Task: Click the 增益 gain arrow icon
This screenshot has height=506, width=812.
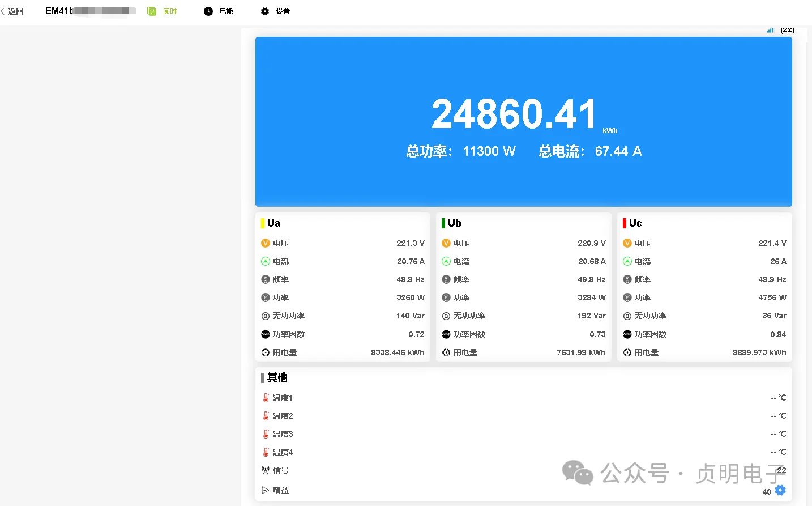Action: (x=266, y=490)
